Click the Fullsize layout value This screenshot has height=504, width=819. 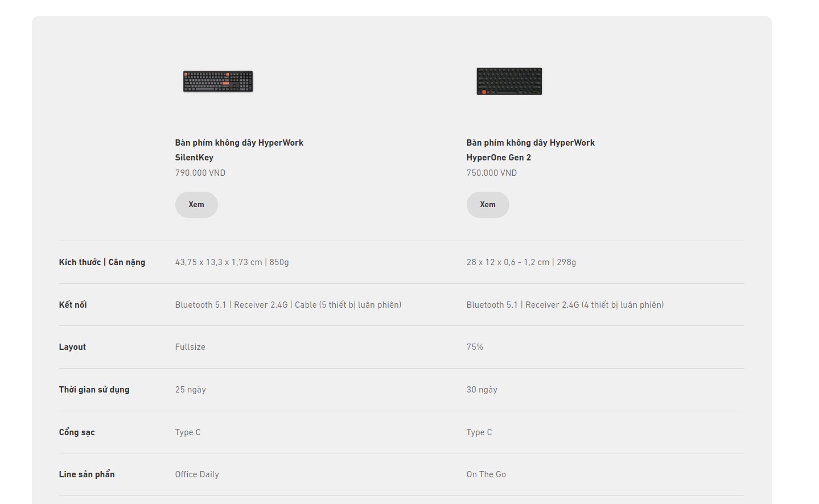coord(190,347)
